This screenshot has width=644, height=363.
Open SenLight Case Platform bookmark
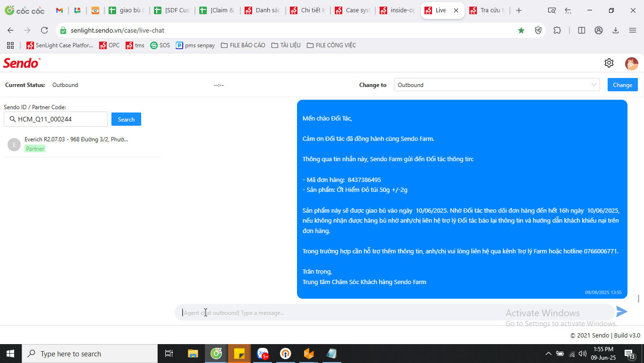click(x=59, y=45)
